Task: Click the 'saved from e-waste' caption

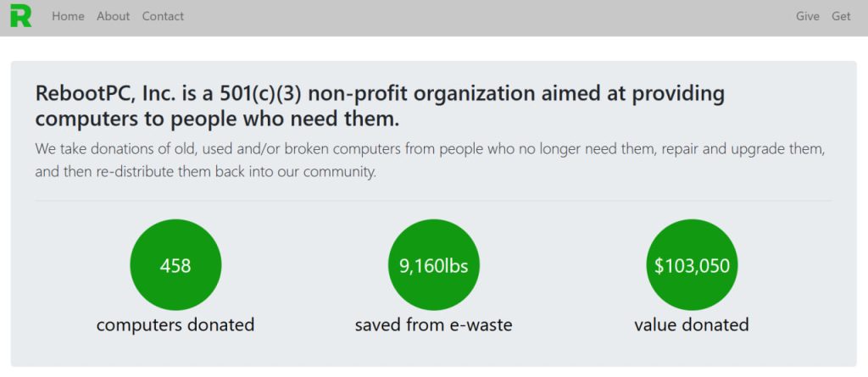Action: [434, 324]
